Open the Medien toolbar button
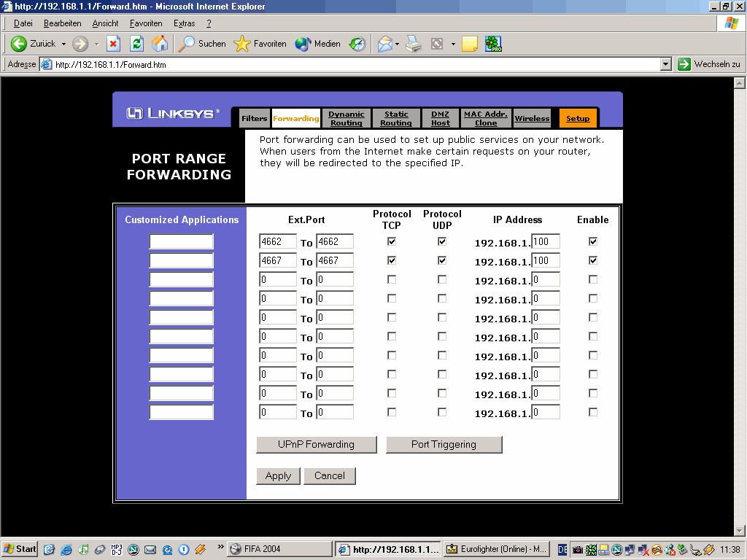747x560 pixels. (318, 44)
